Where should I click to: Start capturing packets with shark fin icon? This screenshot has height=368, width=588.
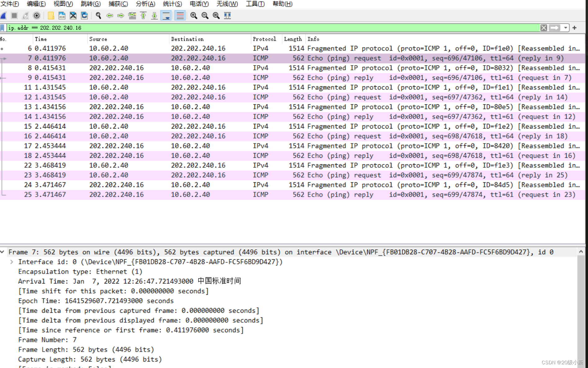(x=3, y=16)
